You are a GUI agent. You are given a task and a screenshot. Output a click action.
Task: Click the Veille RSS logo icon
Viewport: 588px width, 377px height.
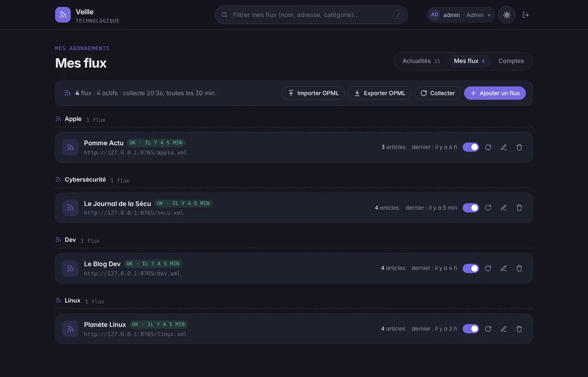[x=63, y=15]
